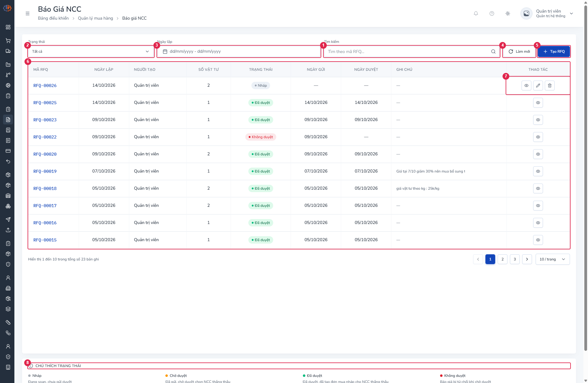
Task: Open the settings gear sidebar icon
Action: pos(8,85)
